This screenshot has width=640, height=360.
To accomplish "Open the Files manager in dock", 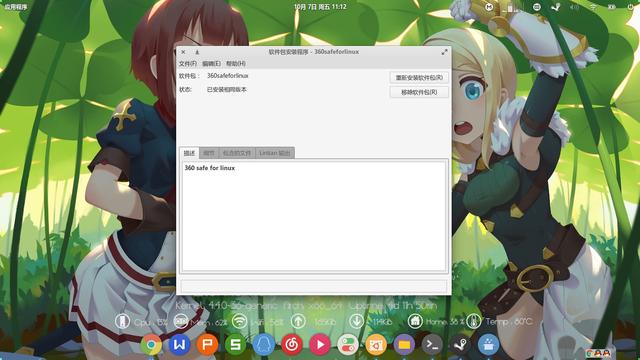I will click(x=404, y=345).
